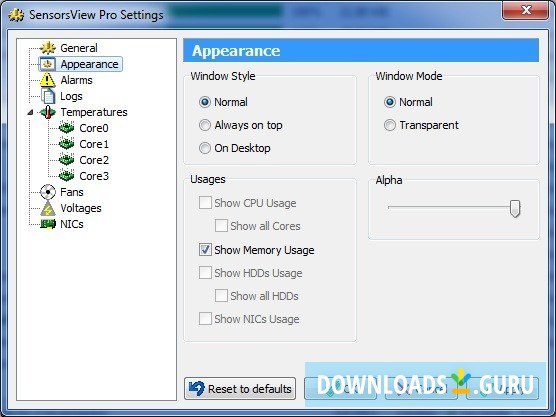Open the NICs settings page
Screen dimensions: 556x417
point(72,224)
